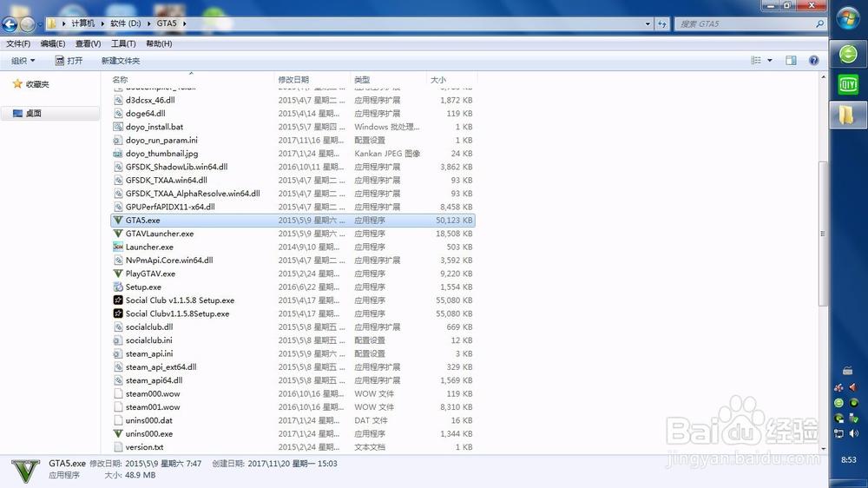
Task: Open the green browser taskbar icon
Action: coord(848,54)
